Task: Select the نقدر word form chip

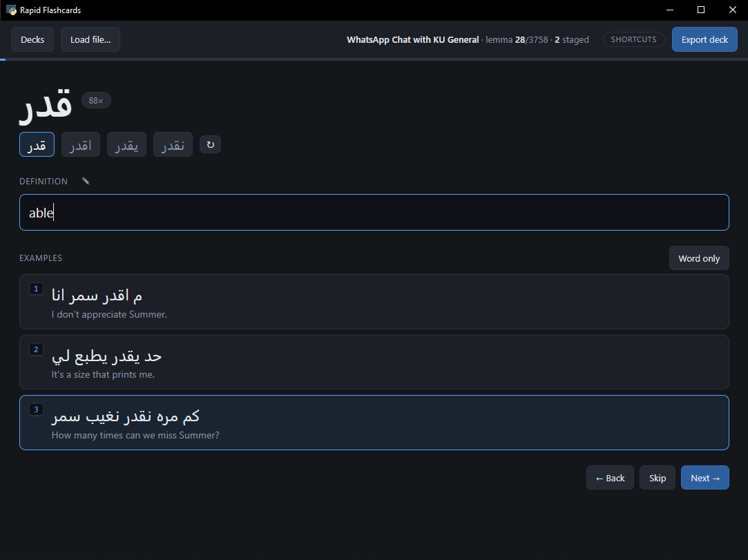Action: (173, 144)
